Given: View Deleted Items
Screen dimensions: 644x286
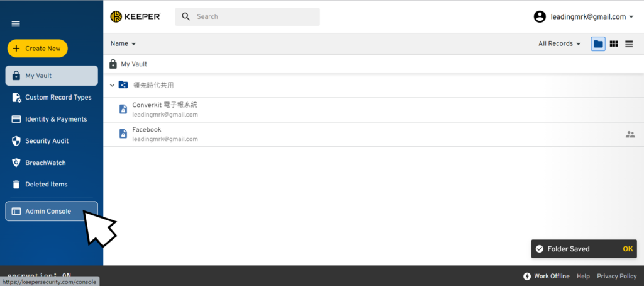Looking at the screenshot, I should [x=52, y=185].
